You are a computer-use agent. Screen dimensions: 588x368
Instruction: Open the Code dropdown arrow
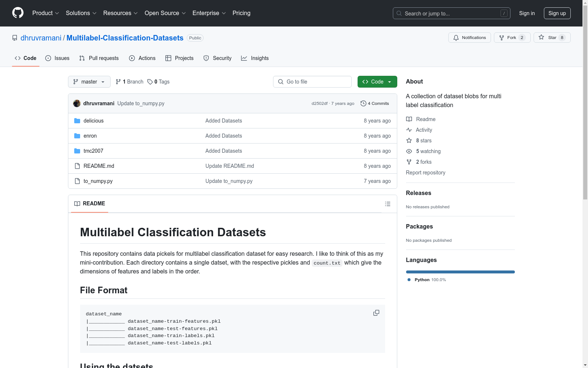coord(389,82)
